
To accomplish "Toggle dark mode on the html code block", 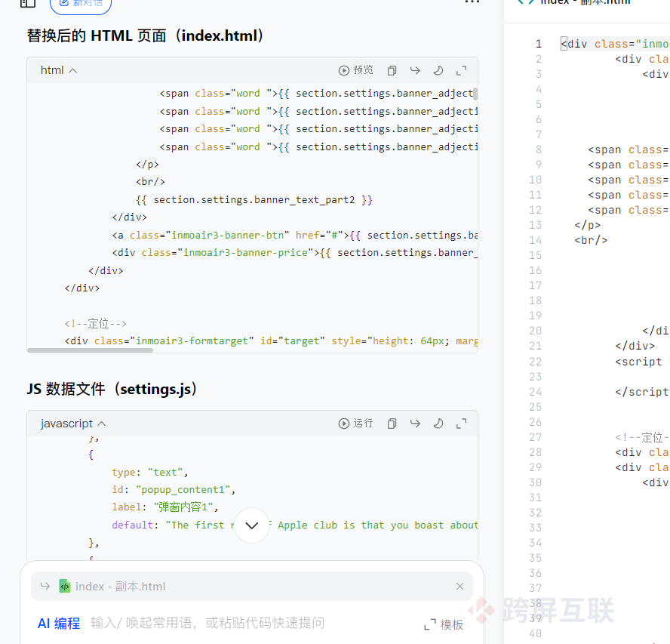I will click(x=438, y=70).
